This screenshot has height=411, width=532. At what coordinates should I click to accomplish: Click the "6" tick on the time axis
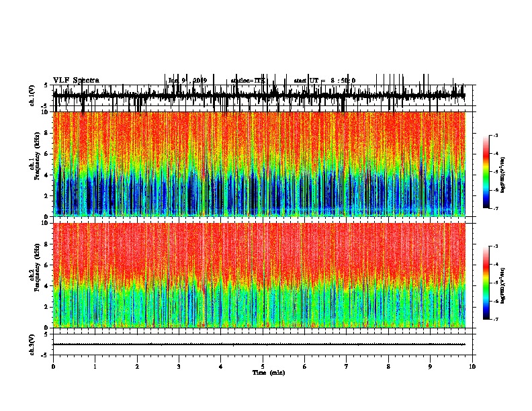305,367
